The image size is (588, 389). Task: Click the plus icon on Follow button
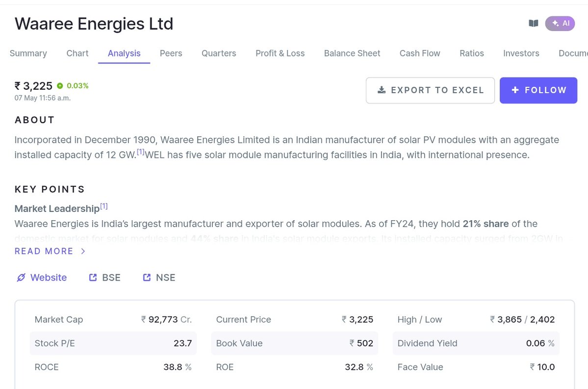point(515,90)
